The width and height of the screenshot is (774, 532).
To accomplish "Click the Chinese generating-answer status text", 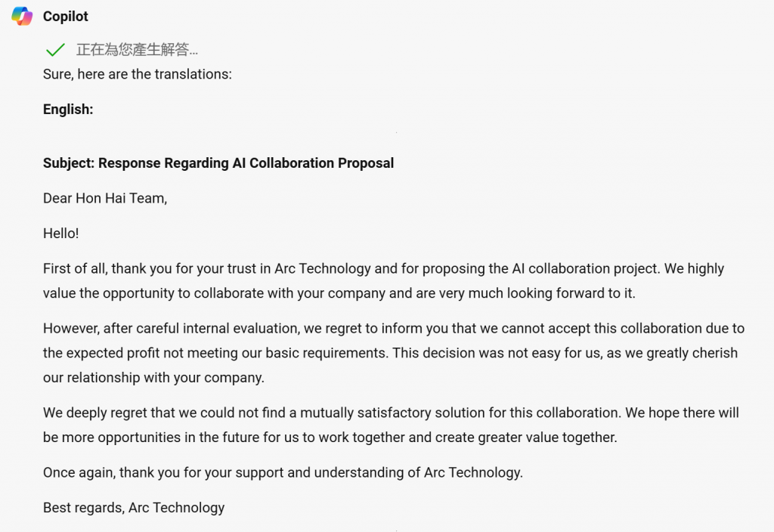I will (x=137, y=49).
